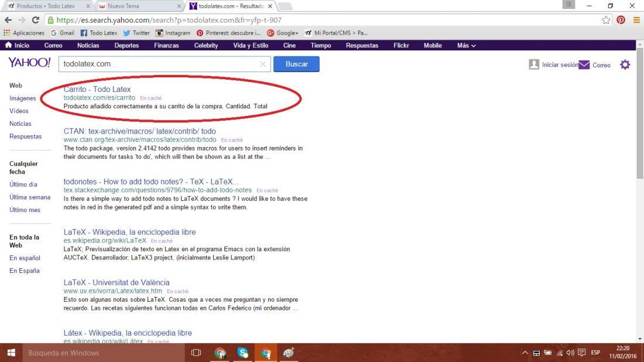The width and height of the screenshot is (644, 362).
Task: Go back with the browser back arrow
Action: click(8, 20)
